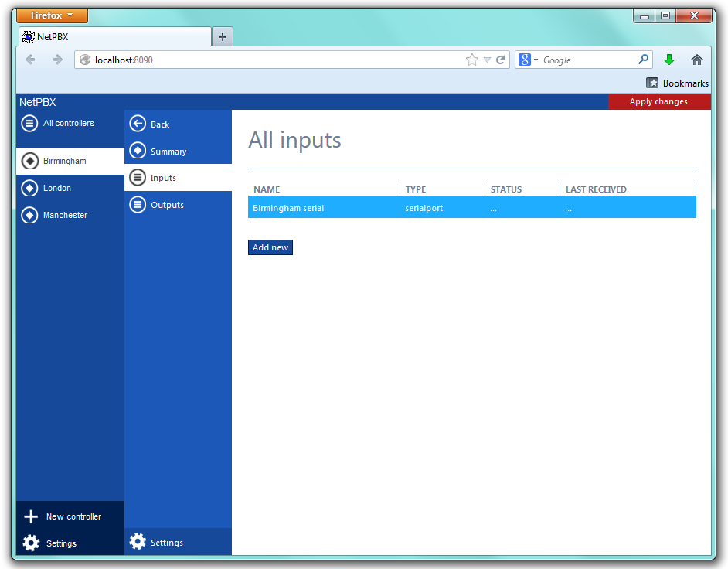The width and height of the screenshot is (728, 569).
Task: Click the Add new button
Action: [270, 247]
